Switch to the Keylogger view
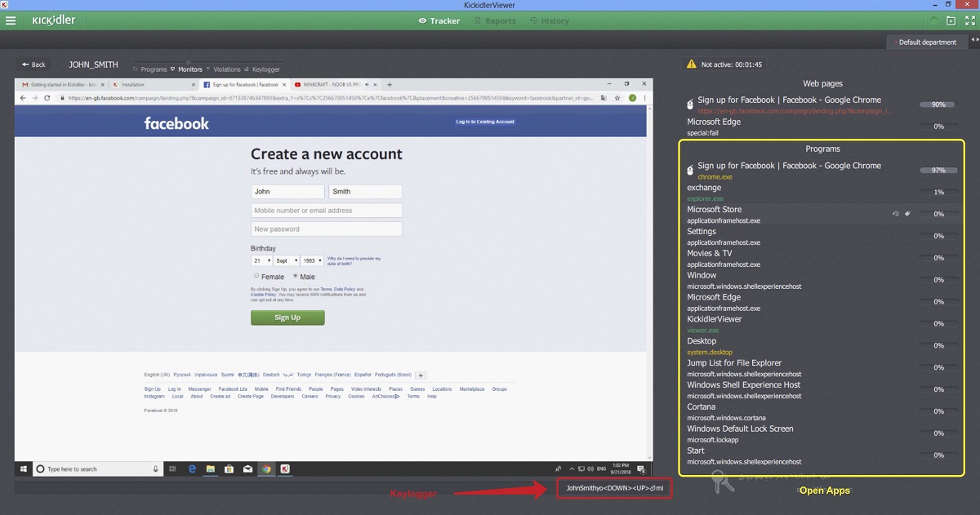The height and width of the screenshot is (515, 980). pyautogui.click(x=262, y=69)
